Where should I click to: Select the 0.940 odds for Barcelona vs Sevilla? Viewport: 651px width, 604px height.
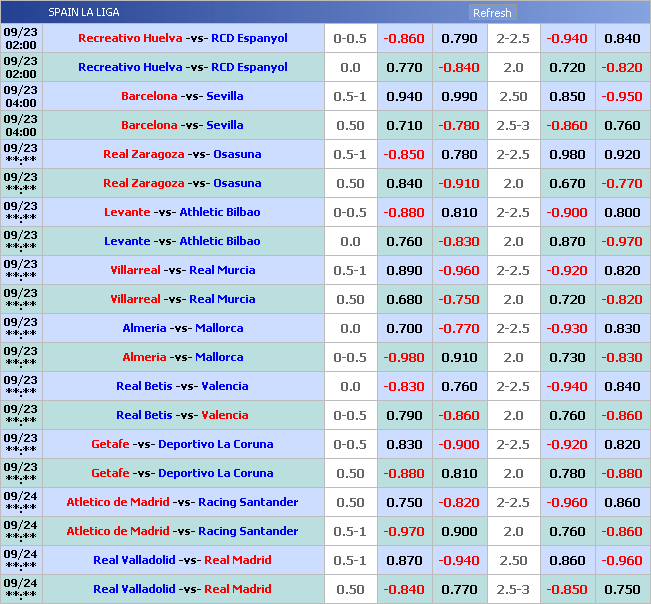(x=404, y=97)
